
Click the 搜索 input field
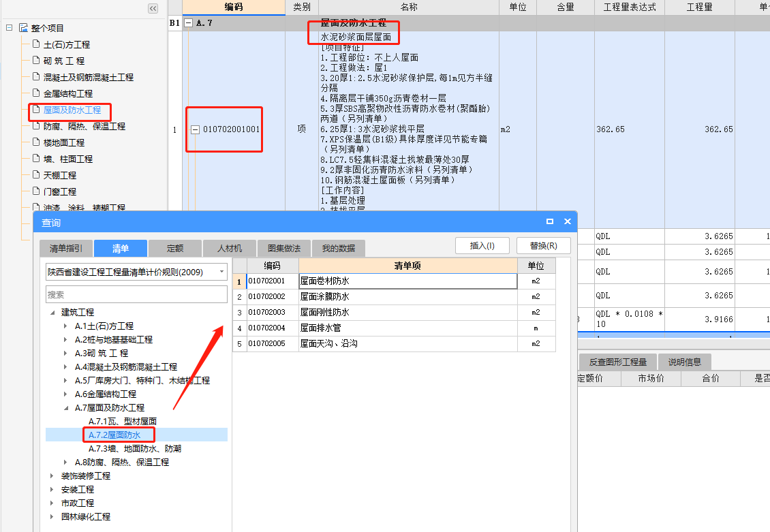(136, 294)
